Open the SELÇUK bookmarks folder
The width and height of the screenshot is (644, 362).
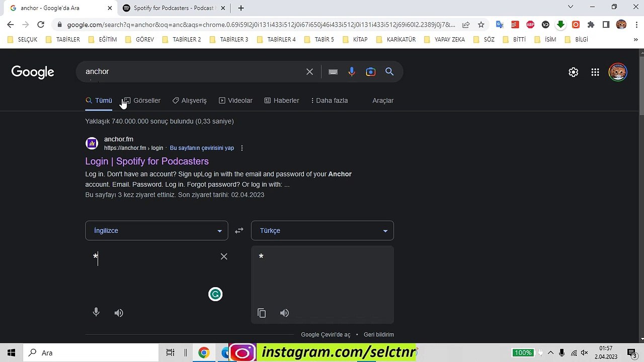tap(23, 40)
